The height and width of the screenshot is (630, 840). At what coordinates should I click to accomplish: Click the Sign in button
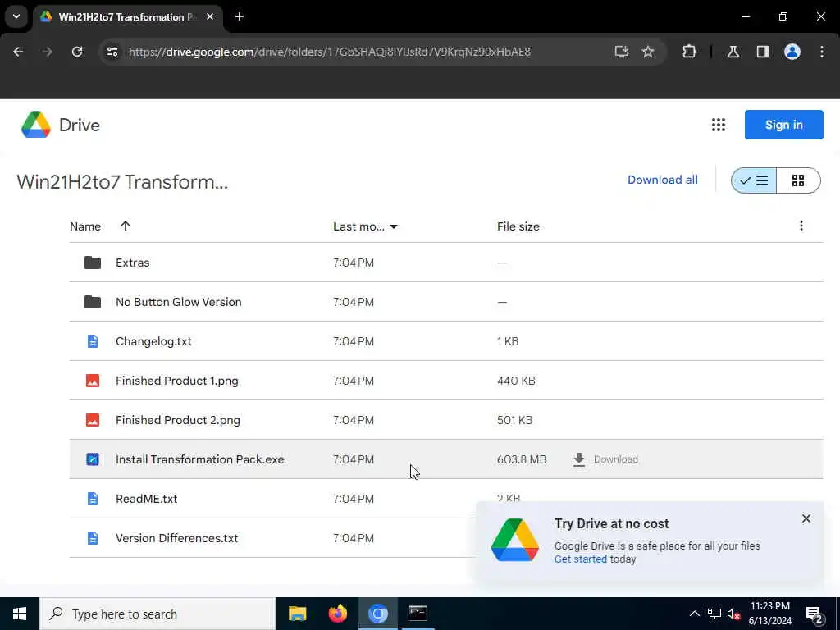click(783, 125)
